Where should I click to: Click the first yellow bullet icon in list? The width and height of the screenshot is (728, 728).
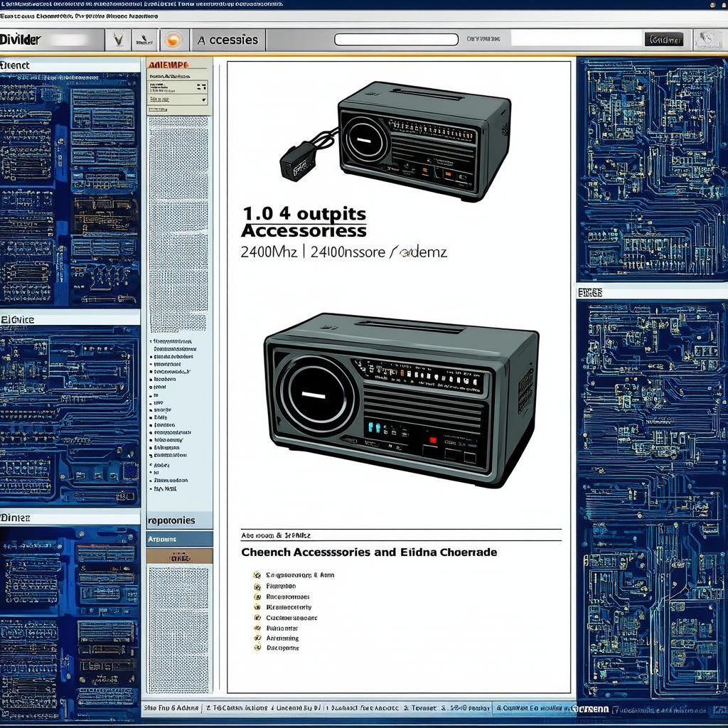pos(257,574)
